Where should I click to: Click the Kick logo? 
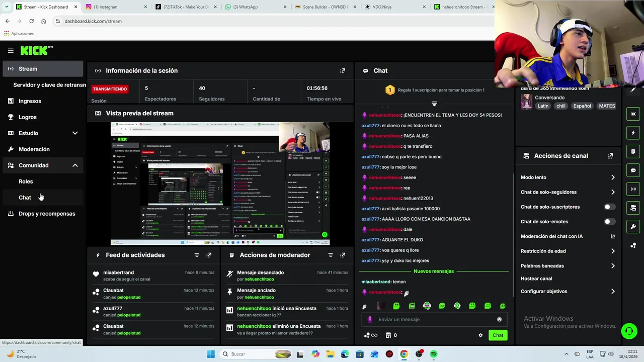click(37, 50)
